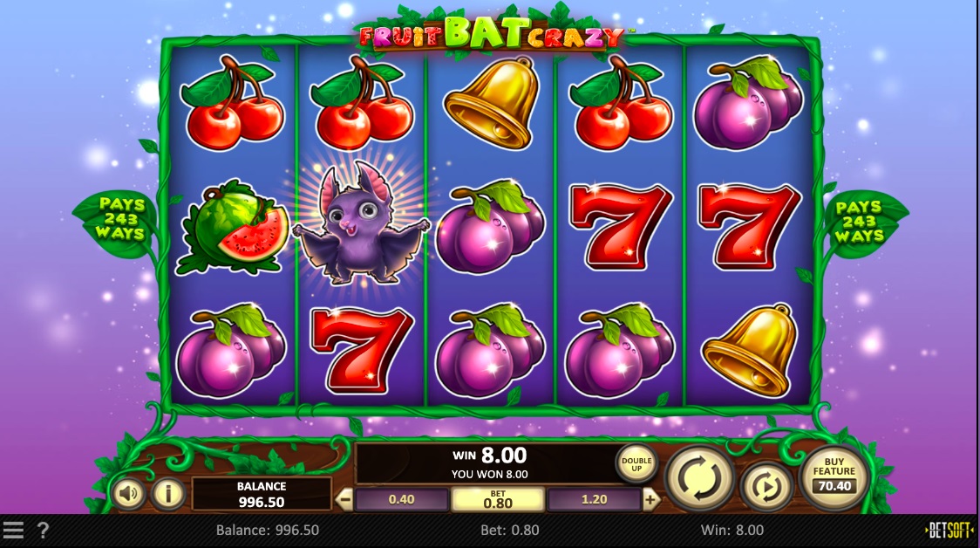Viewport: 980px width, 548px height.
Task: Select the 1.20 bet option
Action: coord(594,499)
